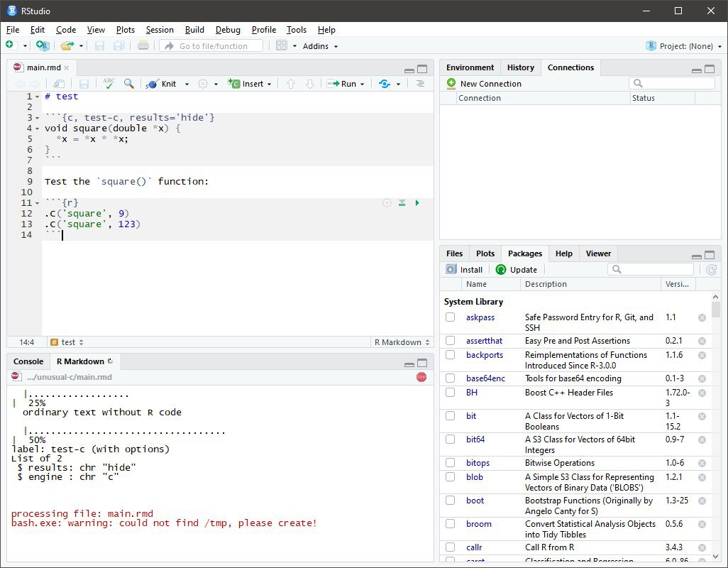The width and height of the screenshot is (728, 568).
Task: Check the bitops package checkbox
Action: 451,463
